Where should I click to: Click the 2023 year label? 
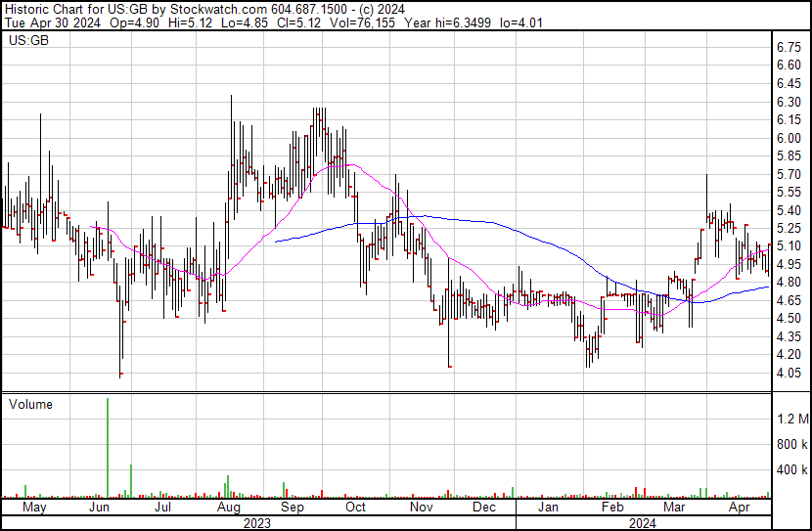point(257,523)
